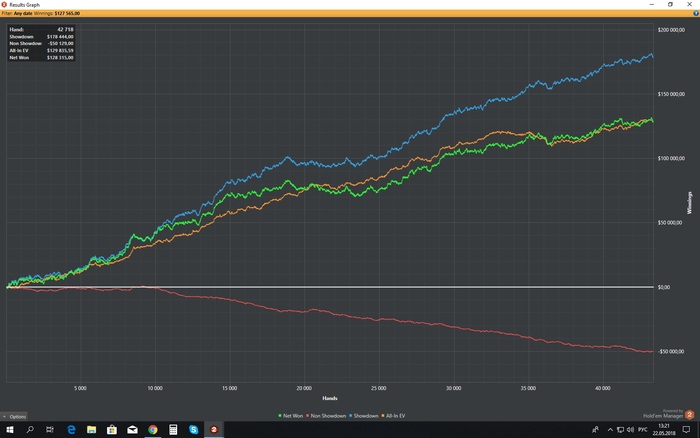Click the Results Graph title bar app icon
This screenshot has width=700, height=438.
click(x=4, y=4)
